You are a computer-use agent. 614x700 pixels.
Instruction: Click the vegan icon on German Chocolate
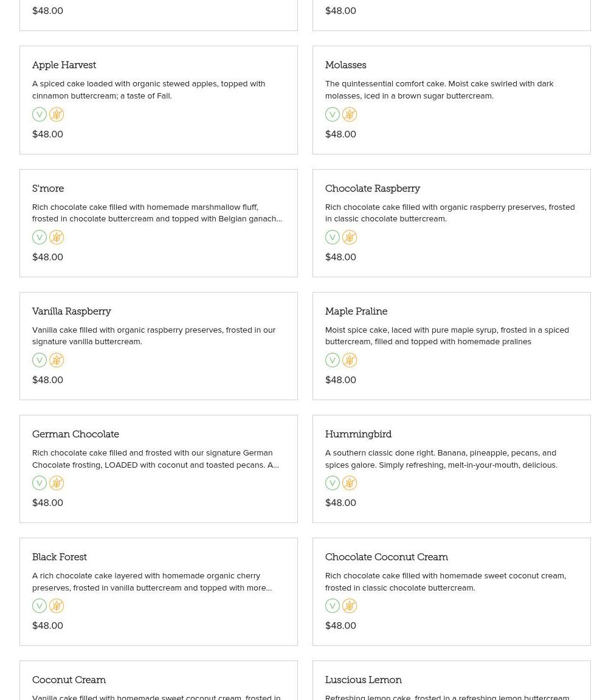[40, 483]
